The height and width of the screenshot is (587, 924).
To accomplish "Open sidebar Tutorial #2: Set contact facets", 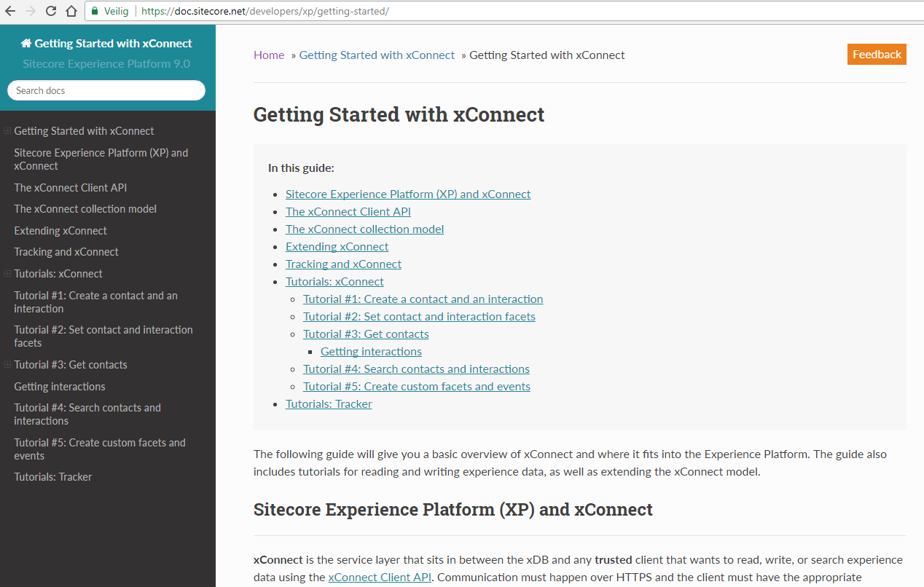I will [103, 336].
